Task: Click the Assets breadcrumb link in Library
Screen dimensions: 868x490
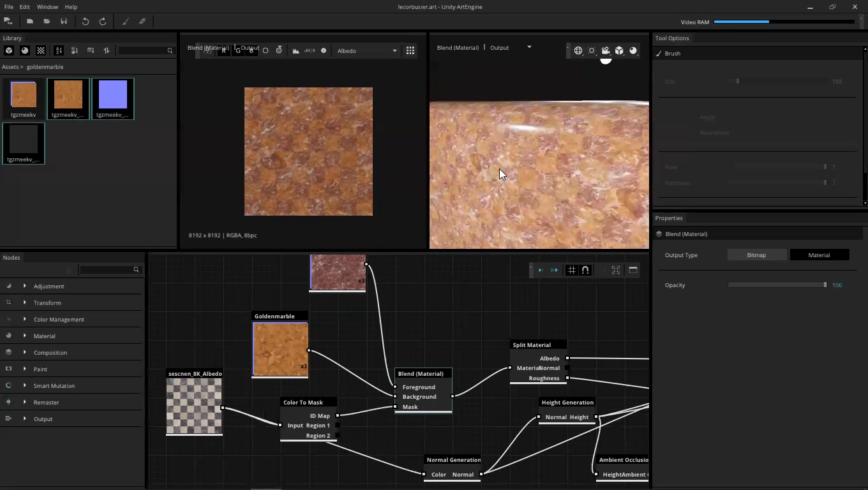Action: click(x=10, y=67)
